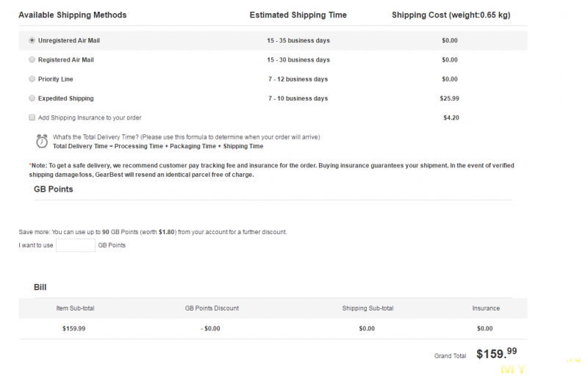Screen dimensions: 588x381
Task: Click the Total Delivery Time formula text
Action: (x=158, y=146)
